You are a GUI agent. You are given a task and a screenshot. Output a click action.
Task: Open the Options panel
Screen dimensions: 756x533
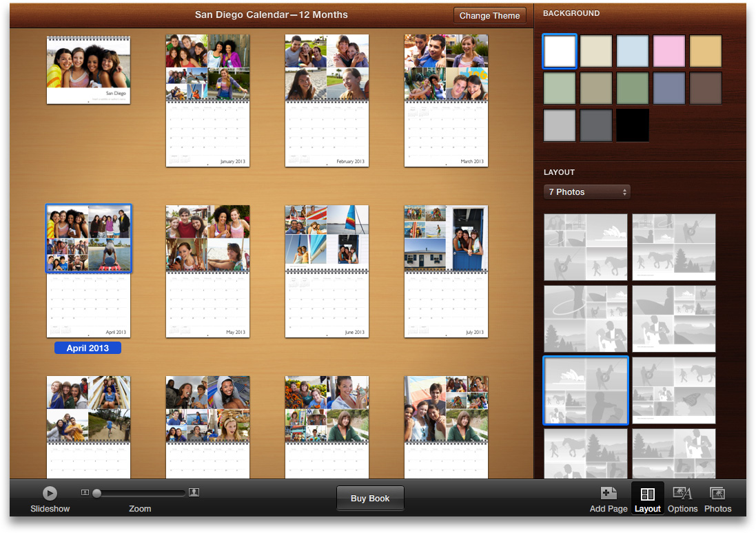tap(682, 494)
